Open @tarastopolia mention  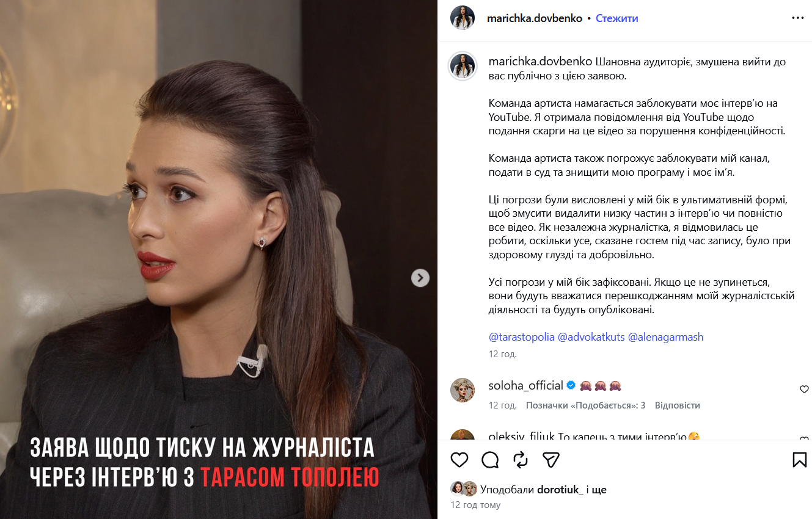522,337
